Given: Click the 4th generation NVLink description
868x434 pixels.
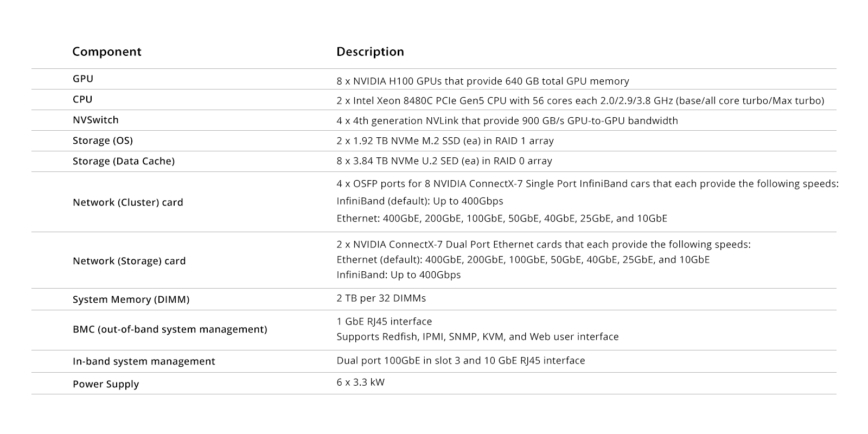Looking at the screenshot, I should coord(507,121).
